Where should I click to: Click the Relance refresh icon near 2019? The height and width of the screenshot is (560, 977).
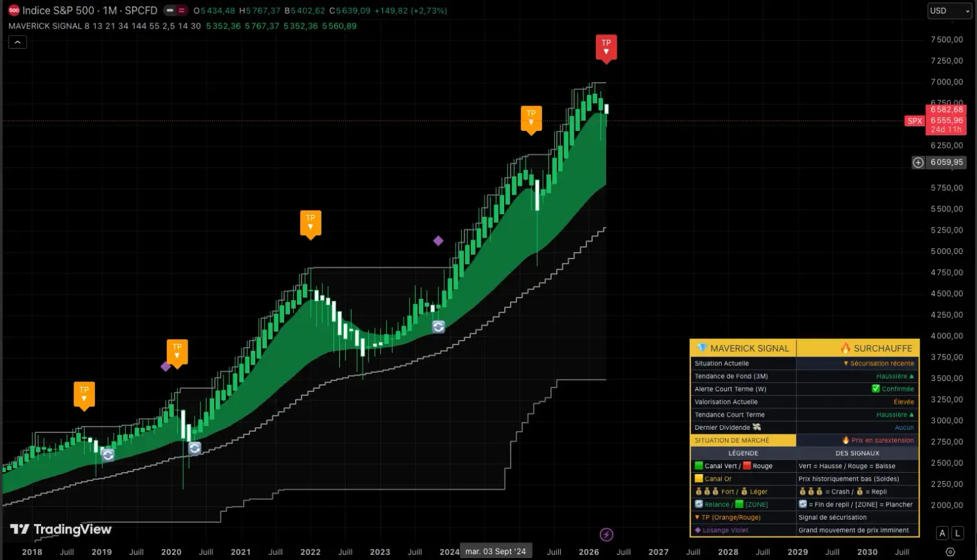(108, 455)
